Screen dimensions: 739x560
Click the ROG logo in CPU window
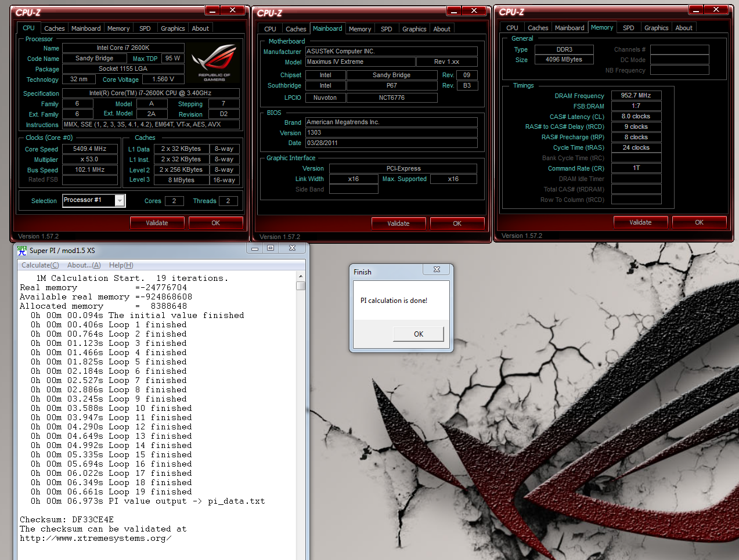point(214,63)
